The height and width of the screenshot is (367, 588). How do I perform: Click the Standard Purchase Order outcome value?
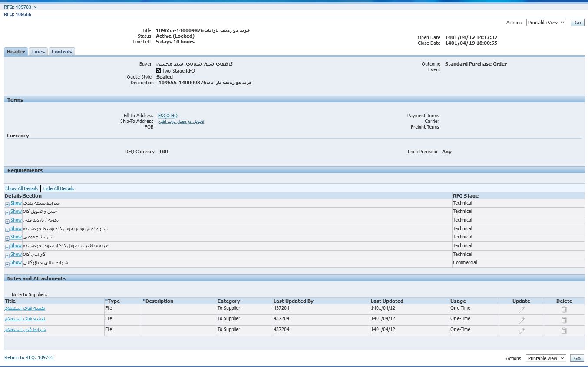[476, 64]
